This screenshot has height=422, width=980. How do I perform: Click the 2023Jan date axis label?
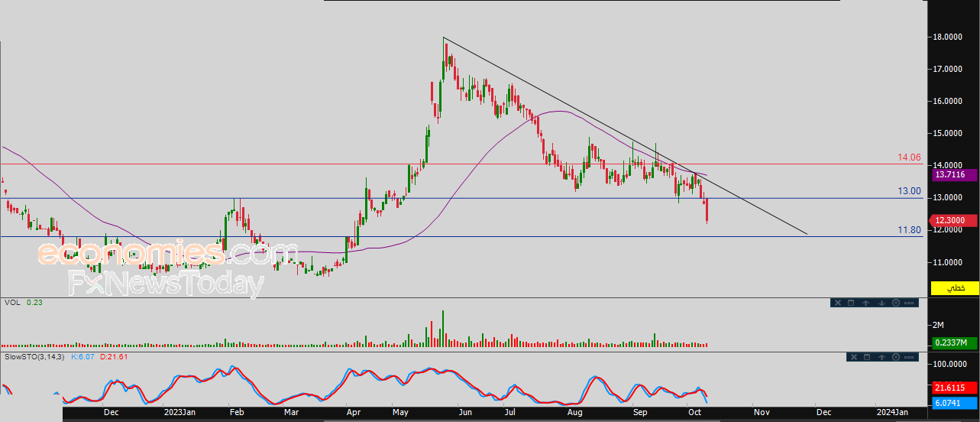click(180, 413)
